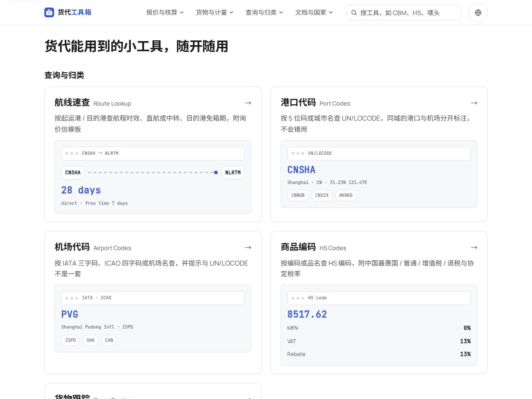The height and width of the screenshot is (399, 532).
Task: Click the CNSHA origin port chip
Action: 73,172
